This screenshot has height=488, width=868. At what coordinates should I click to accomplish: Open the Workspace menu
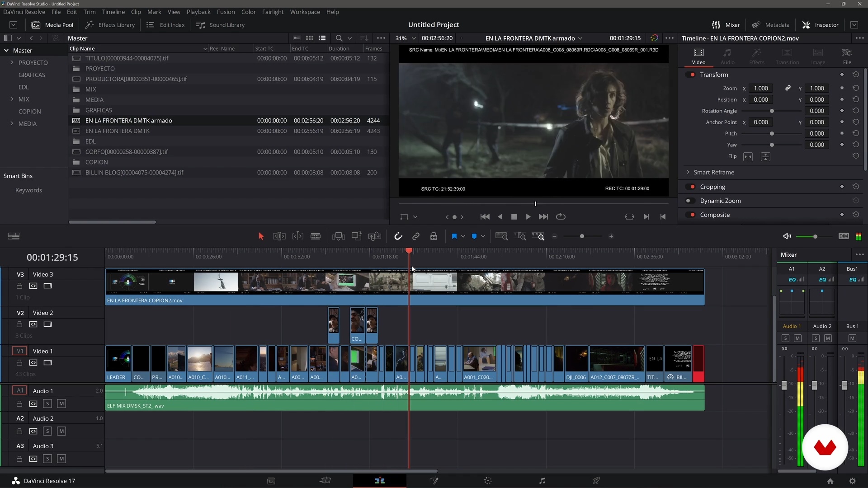tap(305, 12)
